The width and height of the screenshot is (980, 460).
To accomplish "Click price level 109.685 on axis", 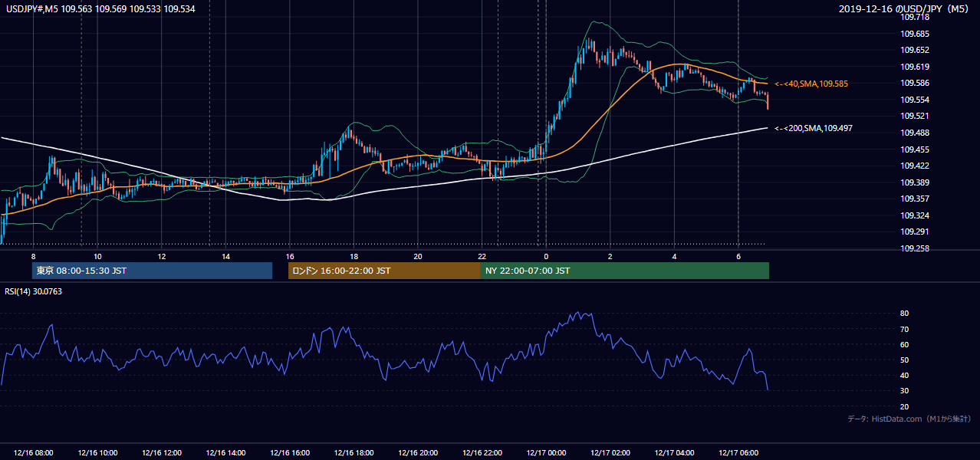I will pyautogui.click(x=915, y=34).
